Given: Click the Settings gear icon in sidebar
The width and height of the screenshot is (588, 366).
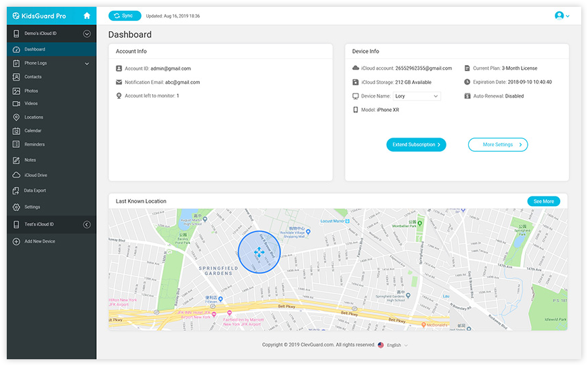Looking at the screenshot, I should pyautogui.click(x=16, y=207).
